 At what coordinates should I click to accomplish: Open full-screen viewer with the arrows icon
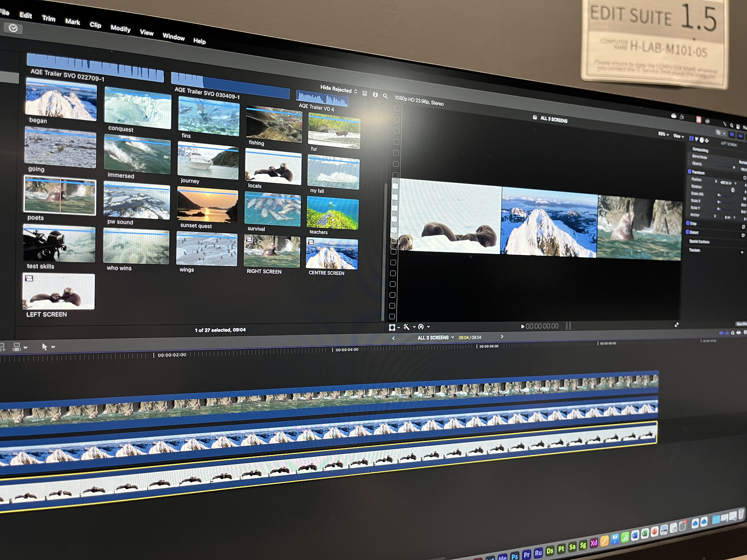(676, 325)
